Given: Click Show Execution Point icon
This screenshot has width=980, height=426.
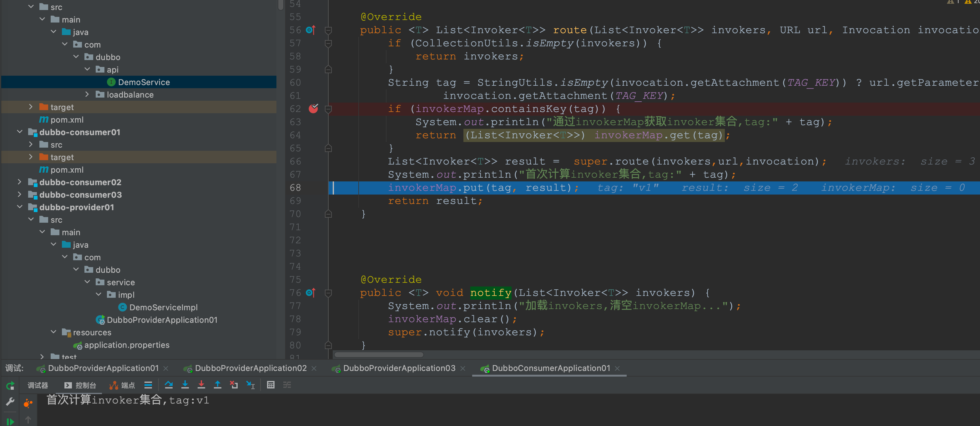Looking at the screenshot, I should pos(148,385).
